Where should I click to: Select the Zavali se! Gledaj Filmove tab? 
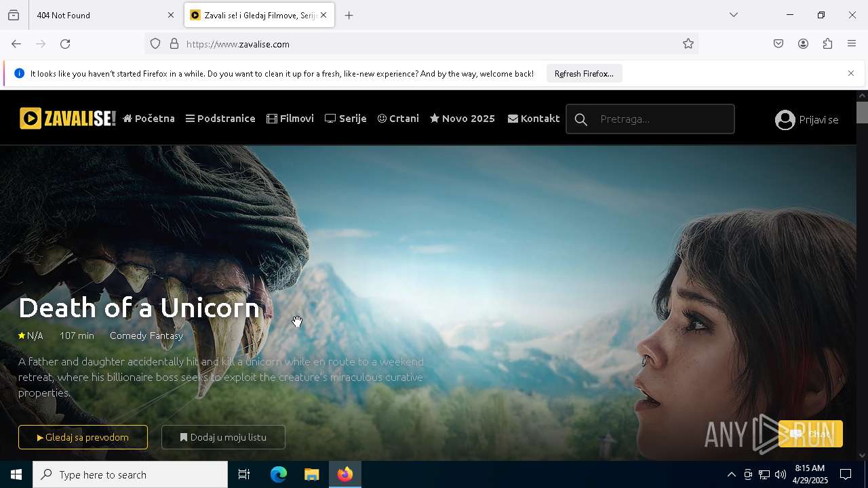pos(258,15)
